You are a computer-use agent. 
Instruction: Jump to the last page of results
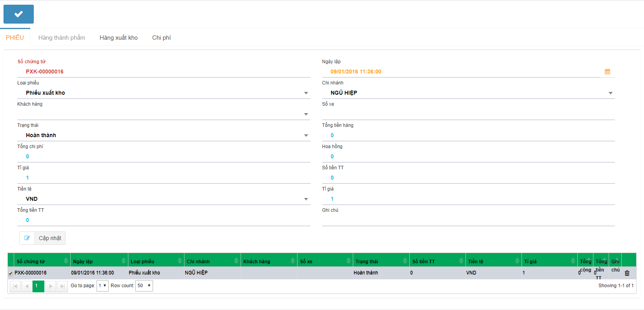62,286
